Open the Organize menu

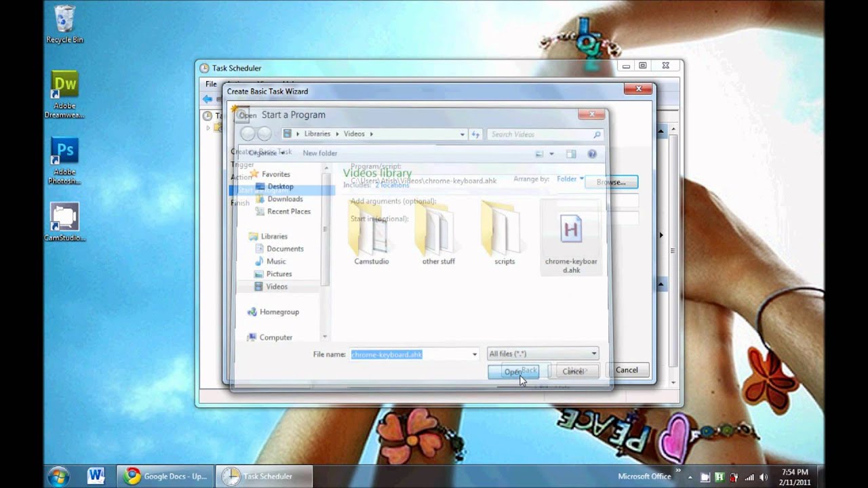click(266, 153)
